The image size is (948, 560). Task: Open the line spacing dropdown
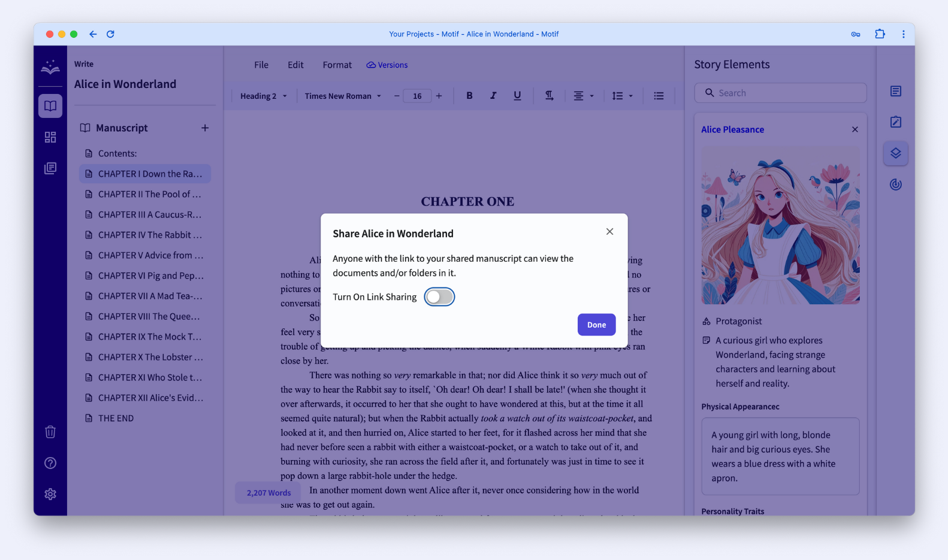tap(623, 96)
